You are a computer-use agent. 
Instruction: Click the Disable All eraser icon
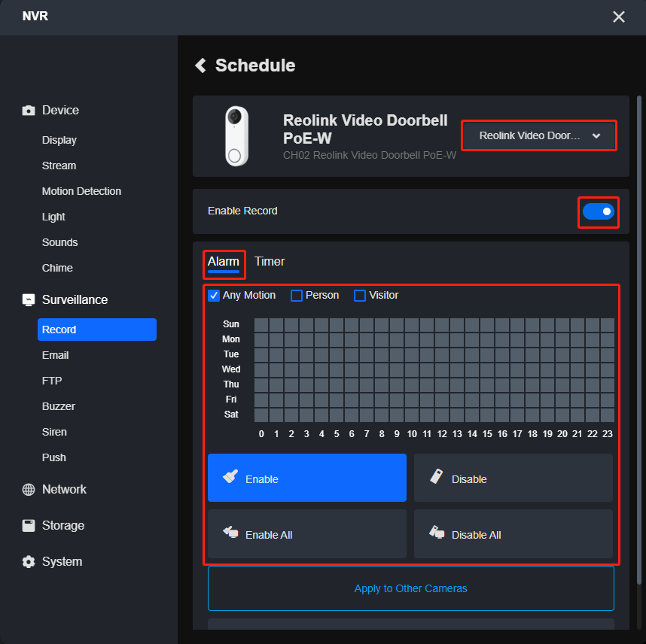437,532
